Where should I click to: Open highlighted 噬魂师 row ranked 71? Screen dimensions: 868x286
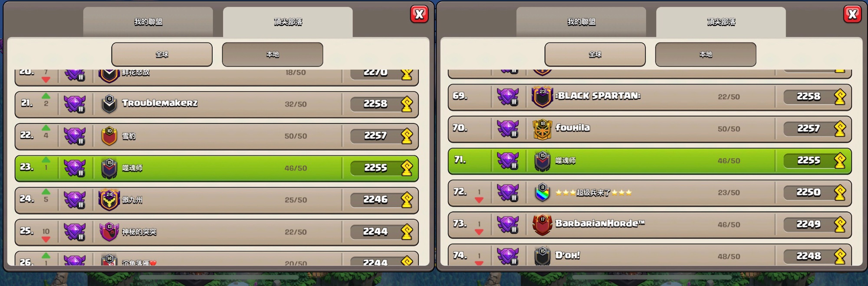pos(650,161)
